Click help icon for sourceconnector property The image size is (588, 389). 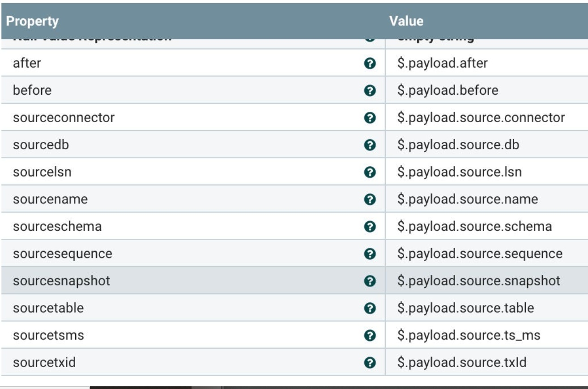[370, 118]
